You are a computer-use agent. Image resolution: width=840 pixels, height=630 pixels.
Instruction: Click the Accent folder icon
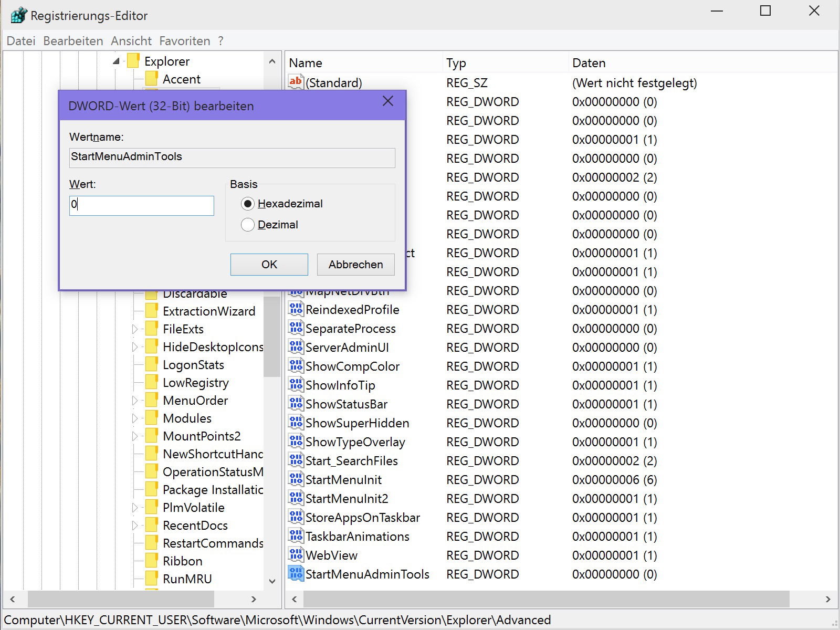tap(152, 79)
